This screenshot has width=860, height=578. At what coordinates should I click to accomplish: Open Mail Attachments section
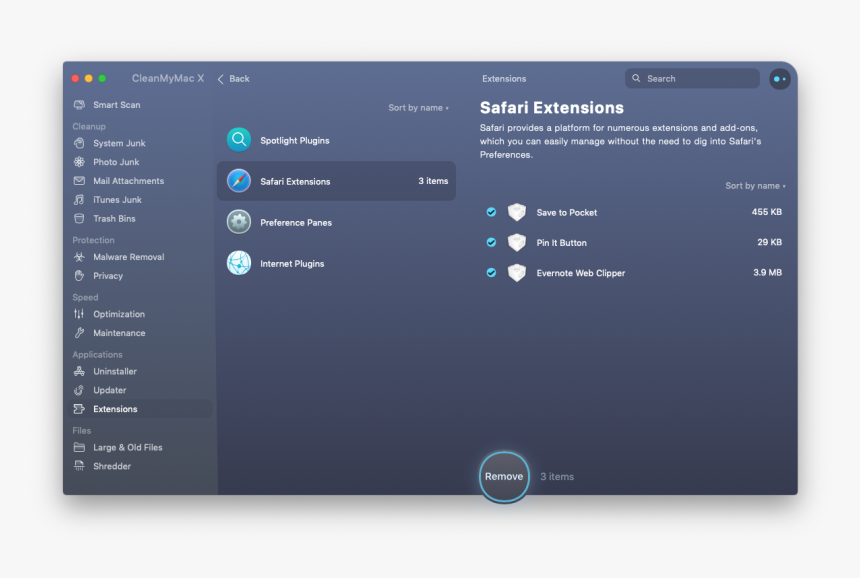coord(128,180)
